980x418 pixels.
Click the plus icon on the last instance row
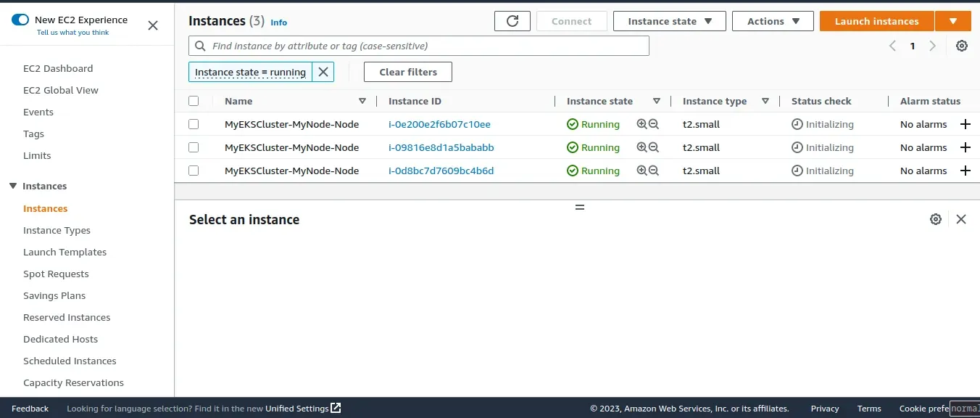click(965, 171)
